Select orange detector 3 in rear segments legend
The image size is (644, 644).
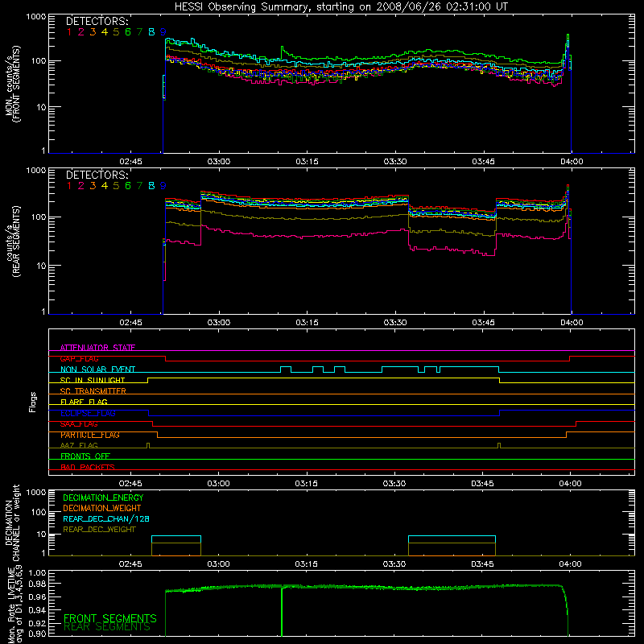(93, 186)
